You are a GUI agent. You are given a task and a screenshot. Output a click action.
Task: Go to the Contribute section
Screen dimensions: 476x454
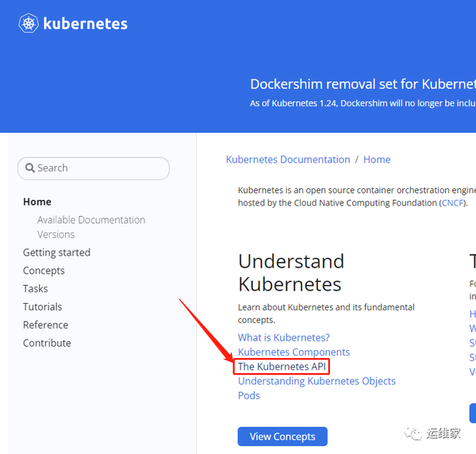tap(47, 343)
